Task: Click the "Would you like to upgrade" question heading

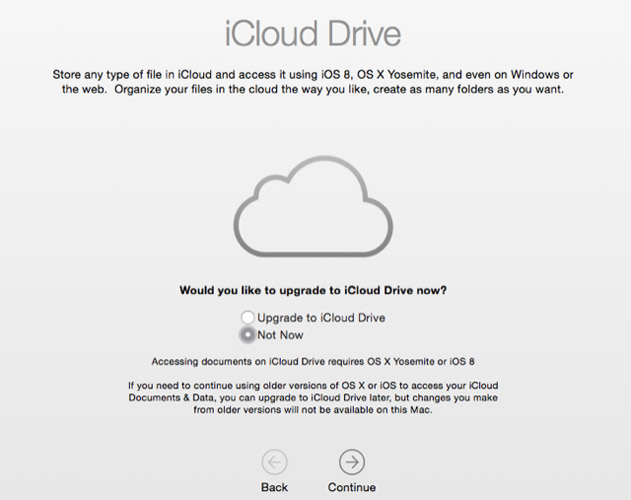Action: [313, 291]
